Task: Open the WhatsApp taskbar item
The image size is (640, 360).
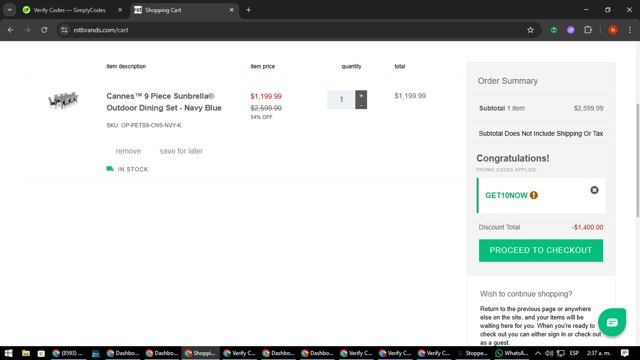Action: (512, 353)
